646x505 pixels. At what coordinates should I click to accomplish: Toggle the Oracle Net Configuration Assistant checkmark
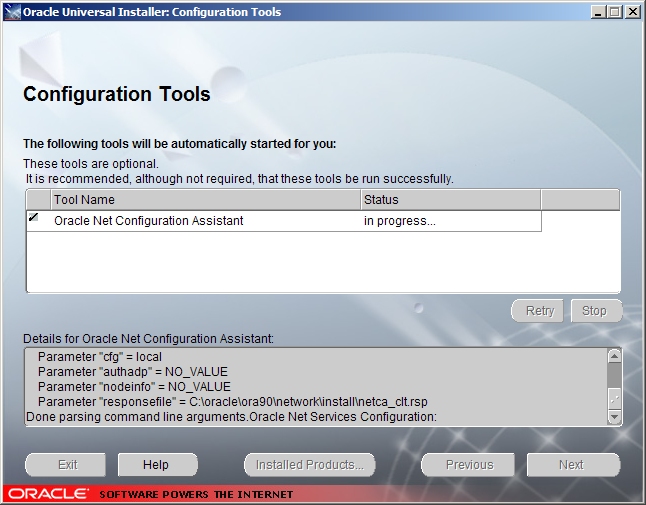point(34,217)
